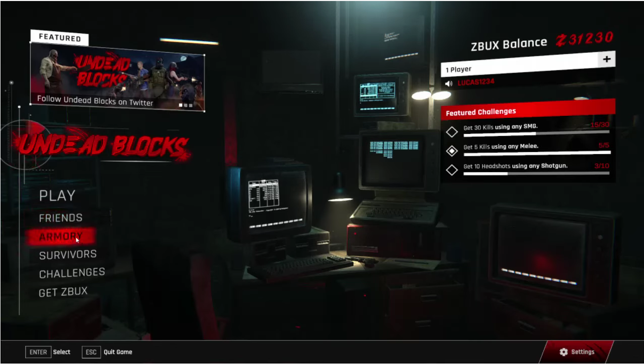Click 'Get 10 Headshots using any Shotgun.' text
644x364 pixels.
[515, 166]
